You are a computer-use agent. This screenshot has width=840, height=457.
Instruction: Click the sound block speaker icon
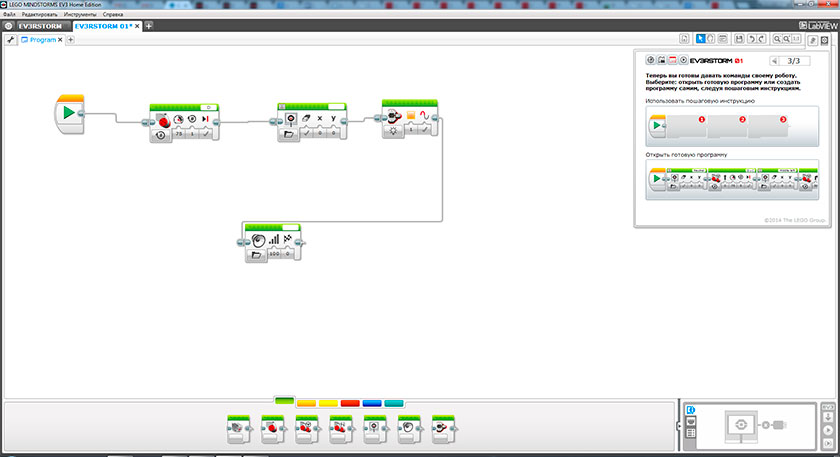(258, 241)
